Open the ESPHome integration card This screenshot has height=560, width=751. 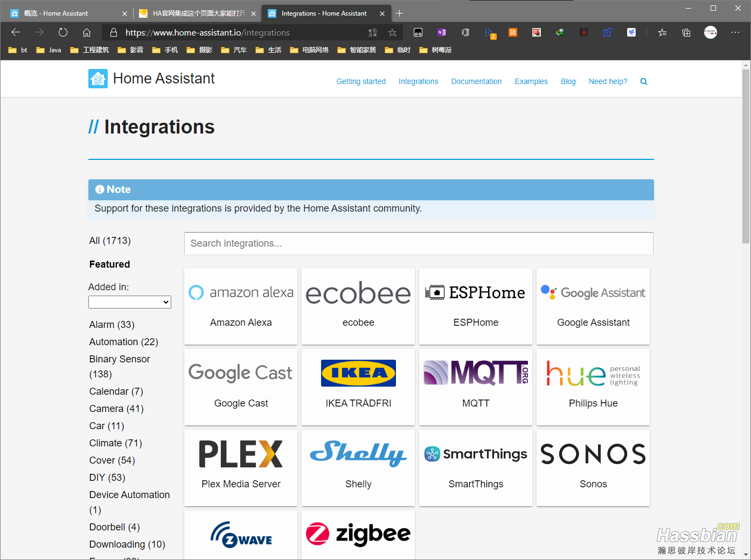coord(476,306)
